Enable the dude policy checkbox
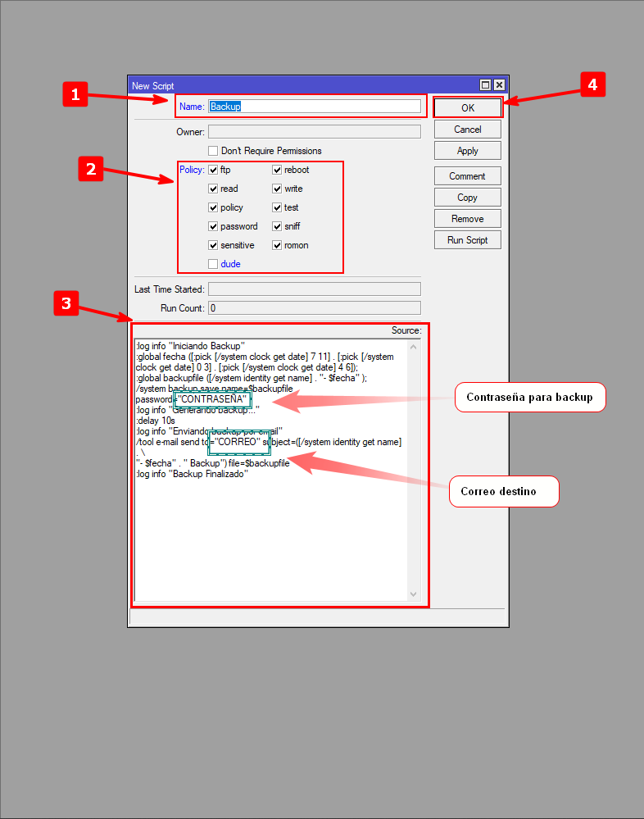The image size is (644, 819). pyautogui.click(x=213, y=264)
